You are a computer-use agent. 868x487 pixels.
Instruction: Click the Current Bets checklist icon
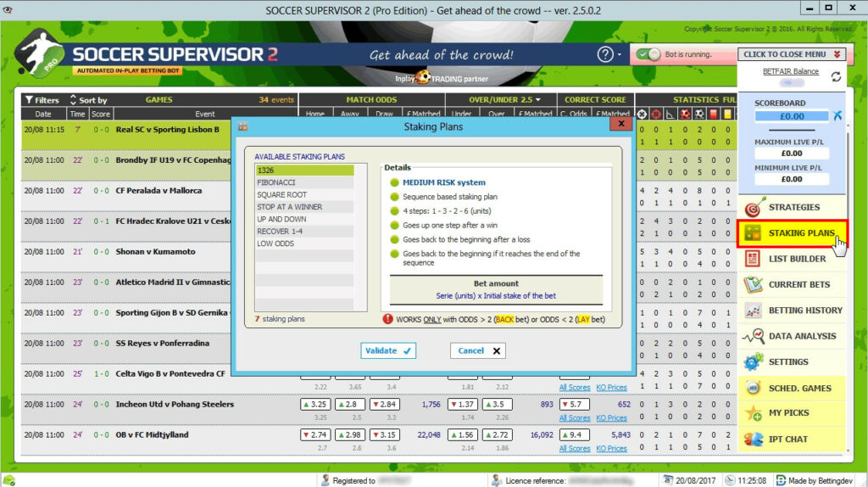[x=753, y=284]
